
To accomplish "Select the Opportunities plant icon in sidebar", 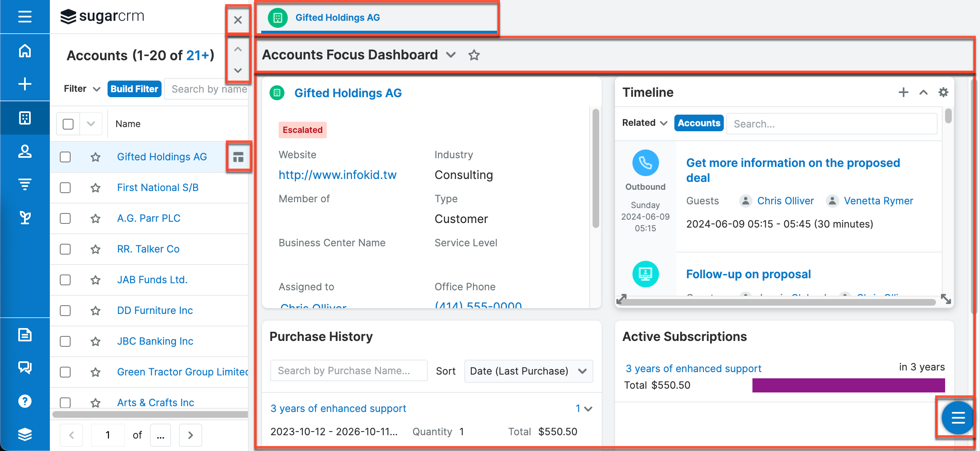I will tap(25, 218).
